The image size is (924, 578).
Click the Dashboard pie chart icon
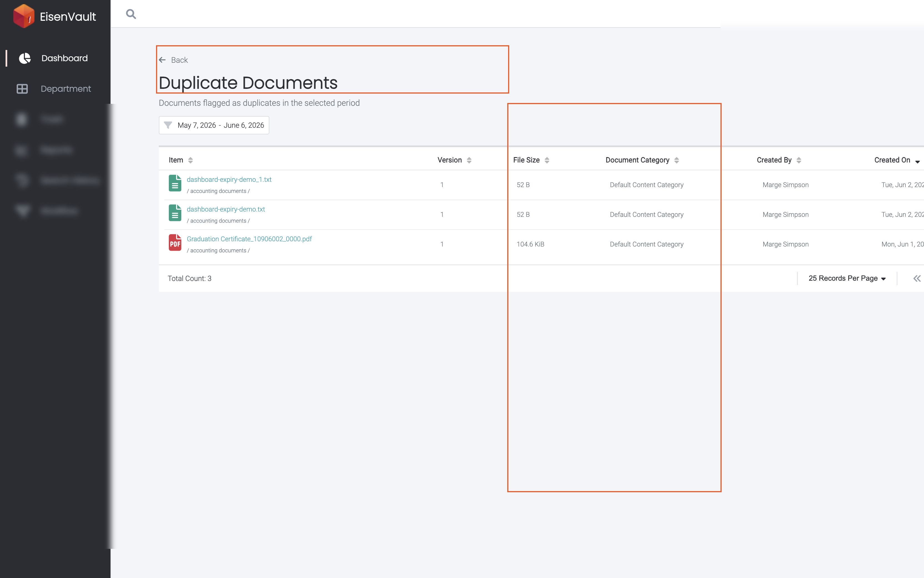click(25, 58)
